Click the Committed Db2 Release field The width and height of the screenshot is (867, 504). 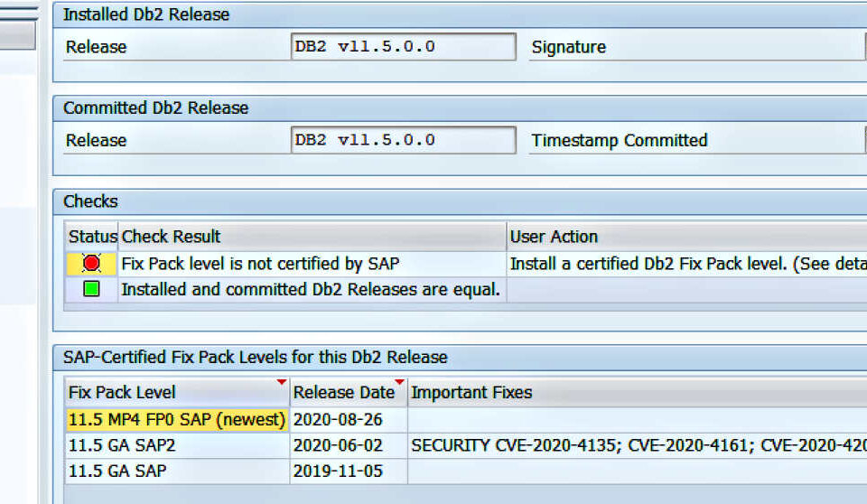(x=403, y=140)
